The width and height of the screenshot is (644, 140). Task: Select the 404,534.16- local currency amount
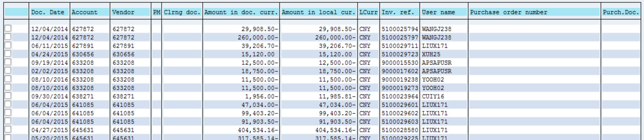(x=335, y=130)
